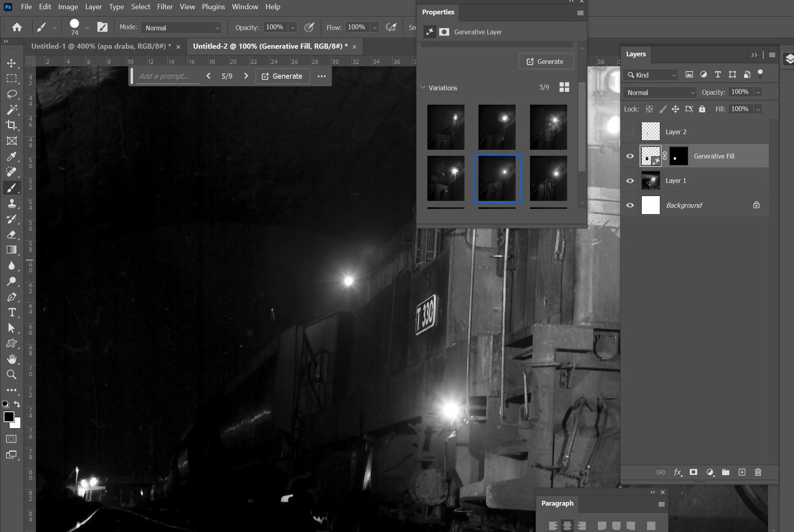Hide the Generative Fill layer
794x532 pixels.
tap(630, 156)
